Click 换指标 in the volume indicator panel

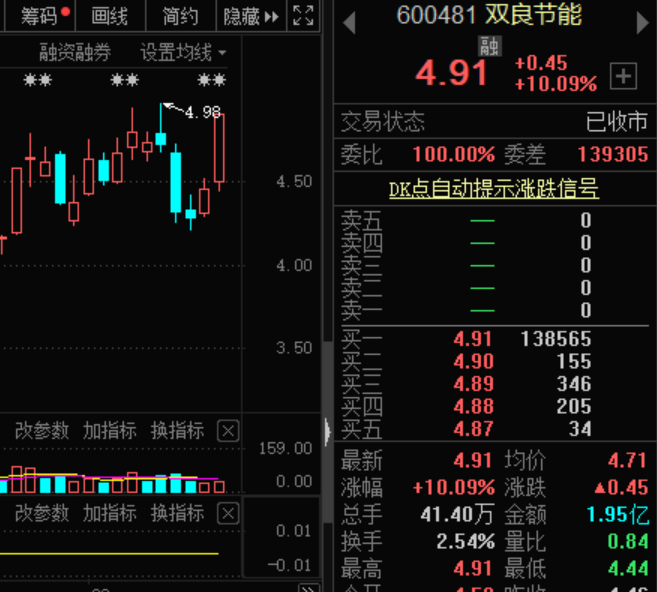coord(178,431)
